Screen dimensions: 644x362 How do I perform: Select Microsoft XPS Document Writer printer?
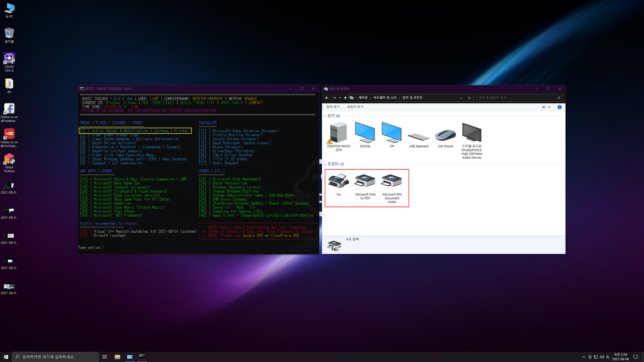point(392,189)
